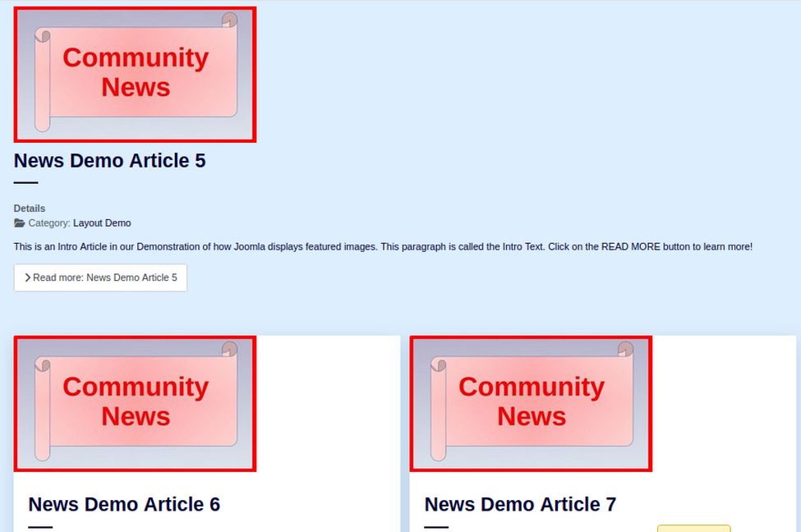Click the underline beneath Article 6 title
The width and height of the screenshot is (801, 532).
pyautogui.click(x=40, y=527)
